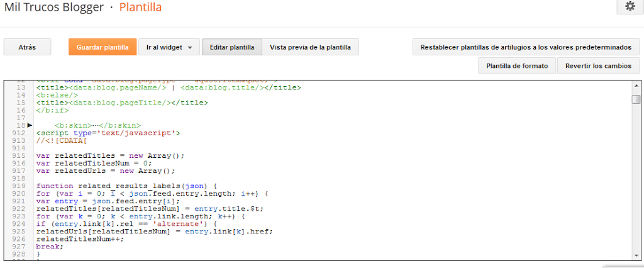The image size is (644, 268).
Task: Click the orange 'Plantilla' heading
Action: point(140,8)
